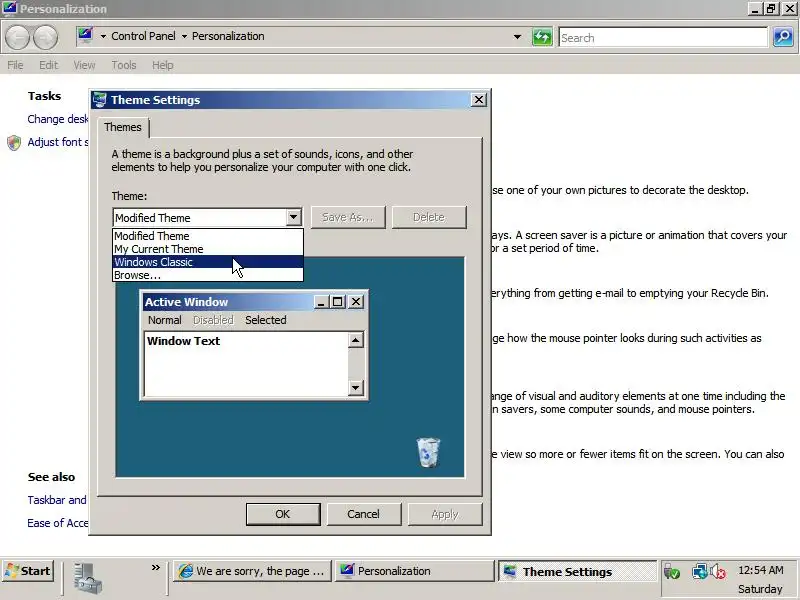800x600 pixels.
Task: Open Adjust font size task link
Action: coord(58,142)
